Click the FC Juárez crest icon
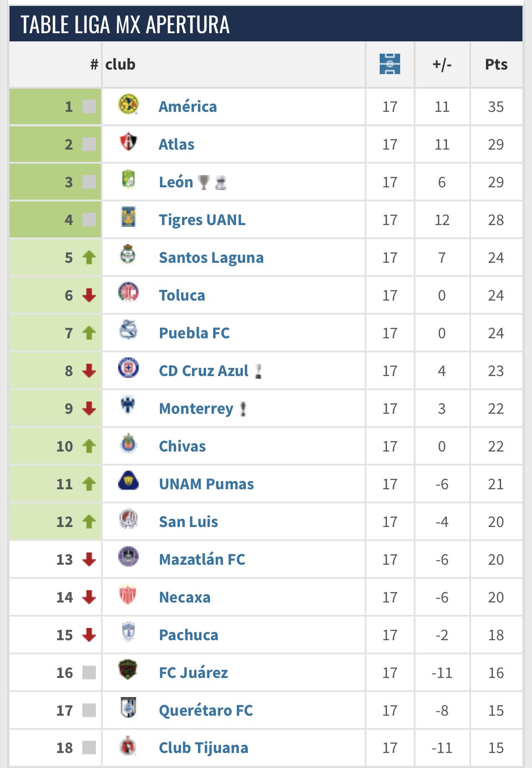 click(x=128, y=670)
